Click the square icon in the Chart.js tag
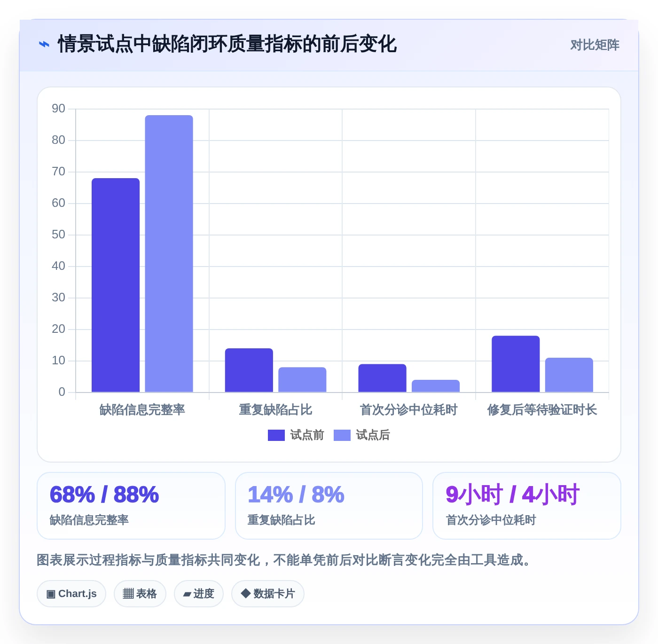 pyautogui.click(x=51, y=594)
